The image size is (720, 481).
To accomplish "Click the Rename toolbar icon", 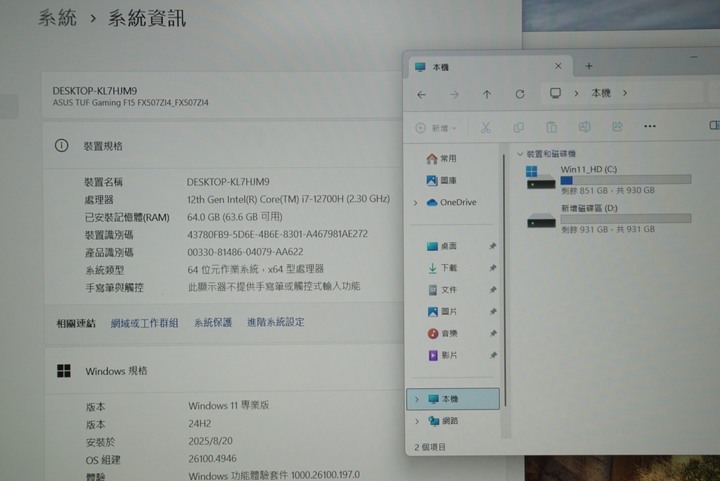I will [585, 127].
